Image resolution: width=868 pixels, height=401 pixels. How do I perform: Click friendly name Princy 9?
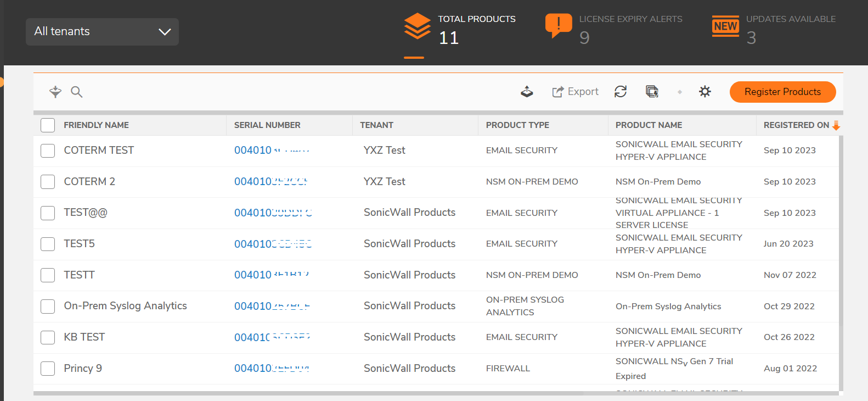83,369
